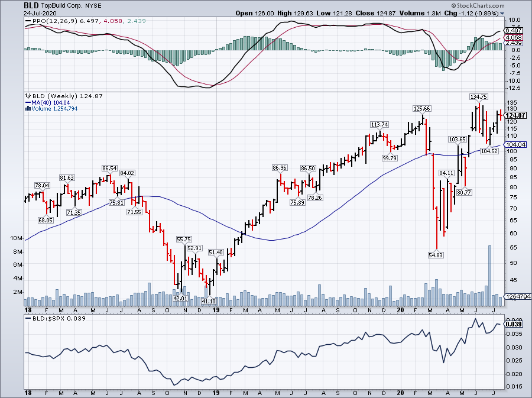Viewport: 532px width, 398px height.
Task: Click the PPO(12,26,9) indicator label
Action: point(54,21)
